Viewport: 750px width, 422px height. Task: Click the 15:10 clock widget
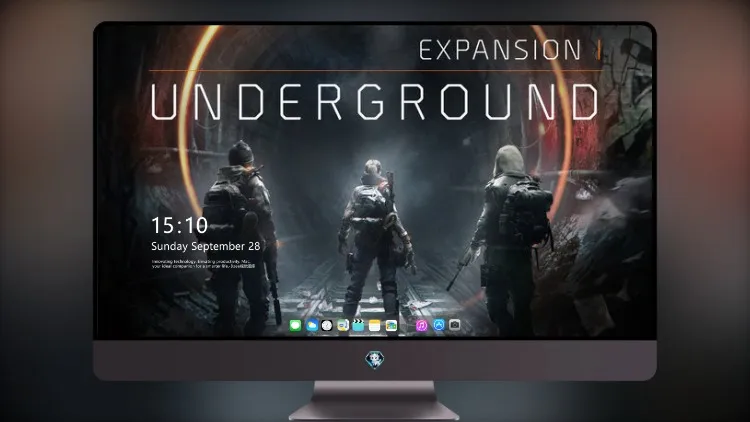coord(179,225)
